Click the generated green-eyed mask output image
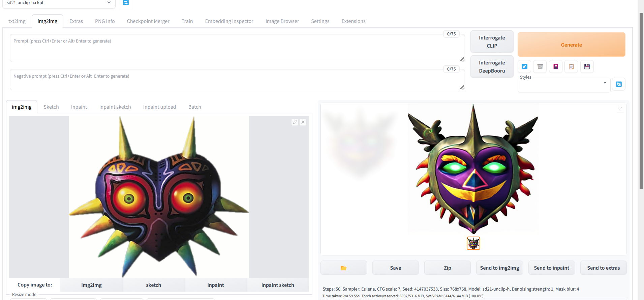Image resolution: width=644 pixels, height=300 pixels. pos(473,169)
